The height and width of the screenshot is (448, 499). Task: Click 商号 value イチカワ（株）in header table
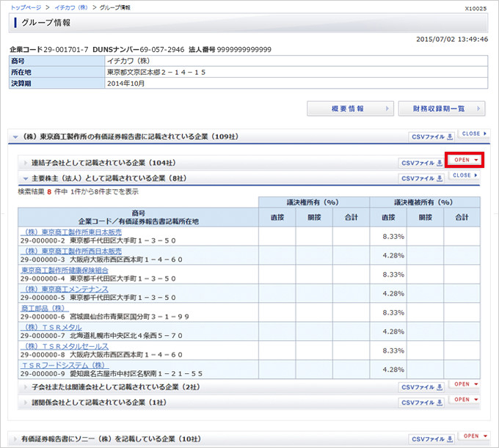(x=128, y=61)
